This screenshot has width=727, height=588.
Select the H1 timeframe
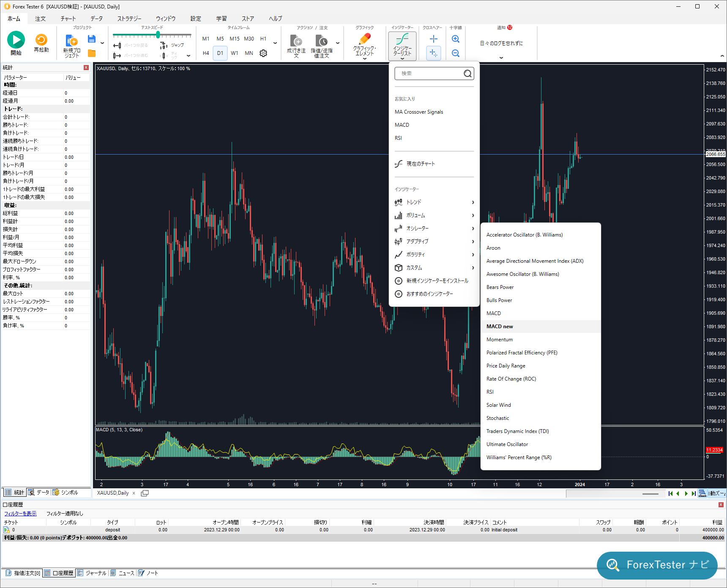click(263, 39)
